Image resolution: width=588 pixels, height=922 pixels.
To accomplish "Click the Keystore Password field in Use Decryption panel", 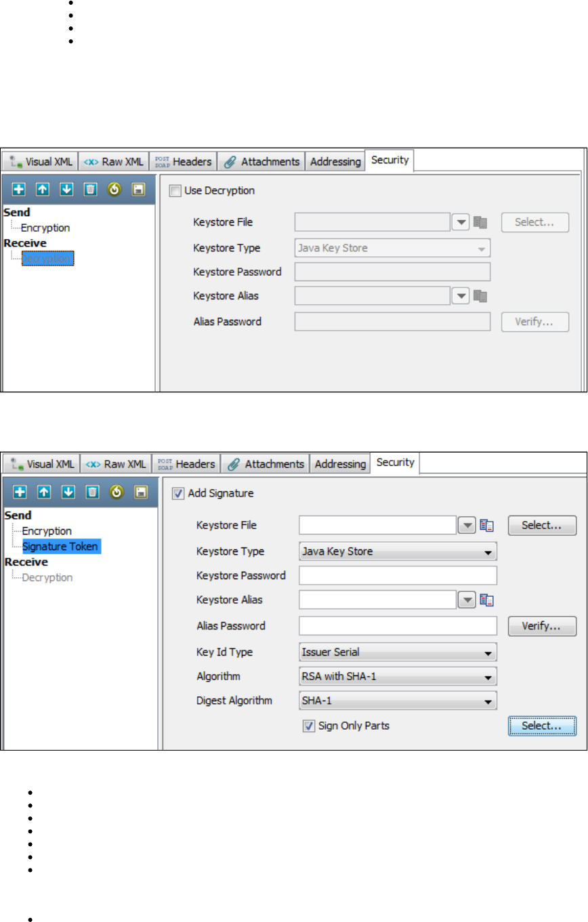I will point(392,272).
